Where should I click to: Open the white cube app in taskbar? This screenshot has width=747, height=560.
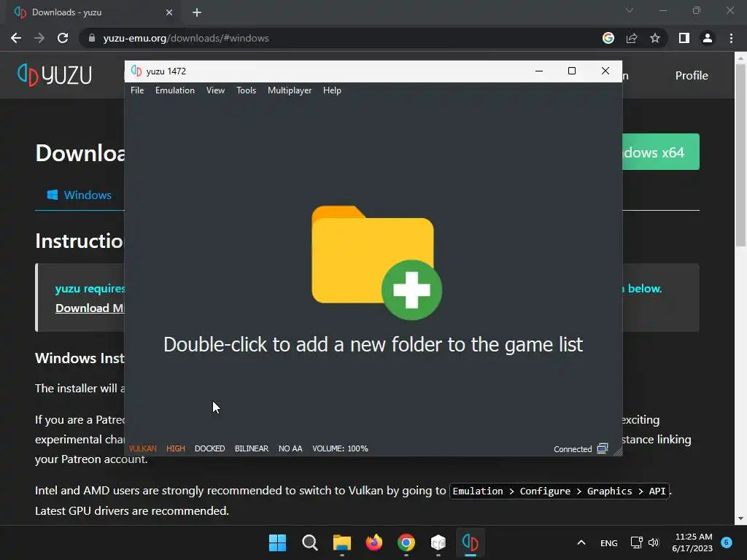click(438, 542)
